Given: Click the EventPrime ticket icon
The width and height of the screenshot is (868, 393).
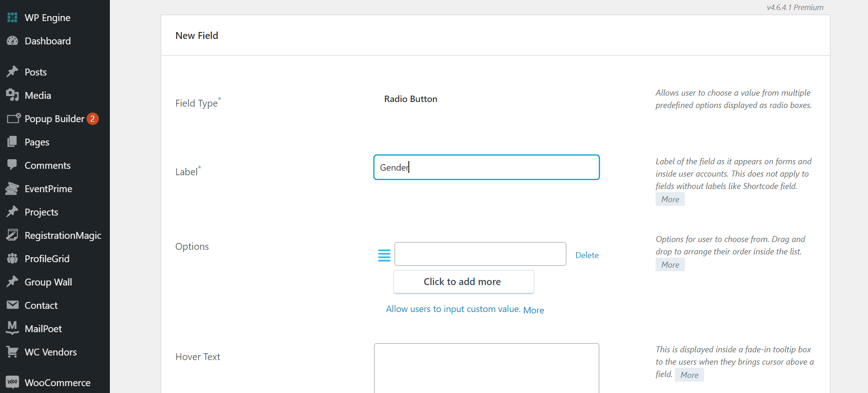Looking at the screenshot, I should (12, 188).
